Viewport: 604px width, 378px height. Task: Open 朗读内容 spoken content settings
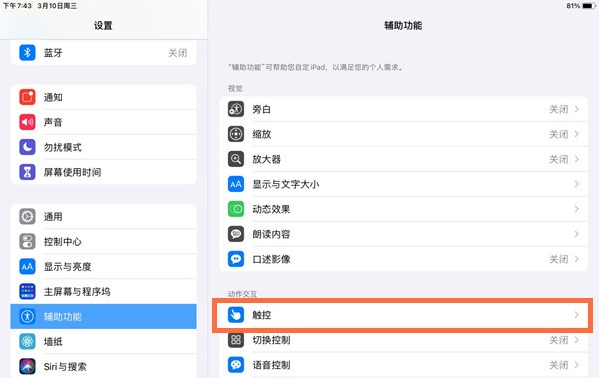(x=403, y=234)
